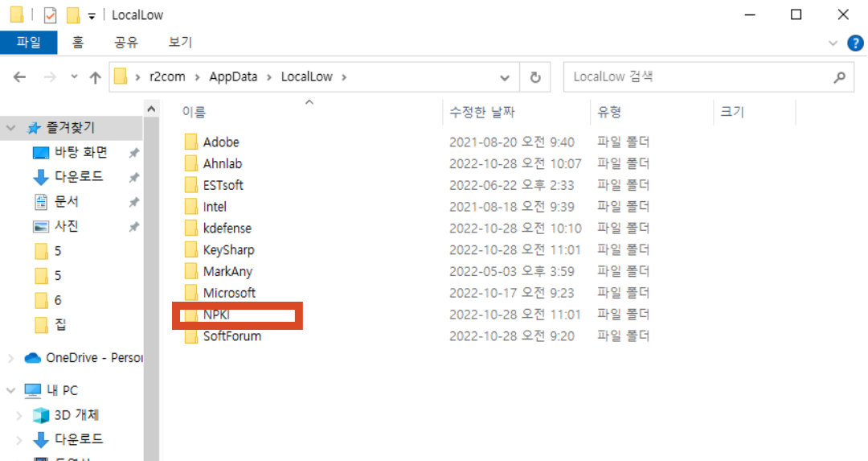Collapse the 내 PC tree node
Viewport: 868px width, 461px height.
pyautogui.click(x=10, y=391)
